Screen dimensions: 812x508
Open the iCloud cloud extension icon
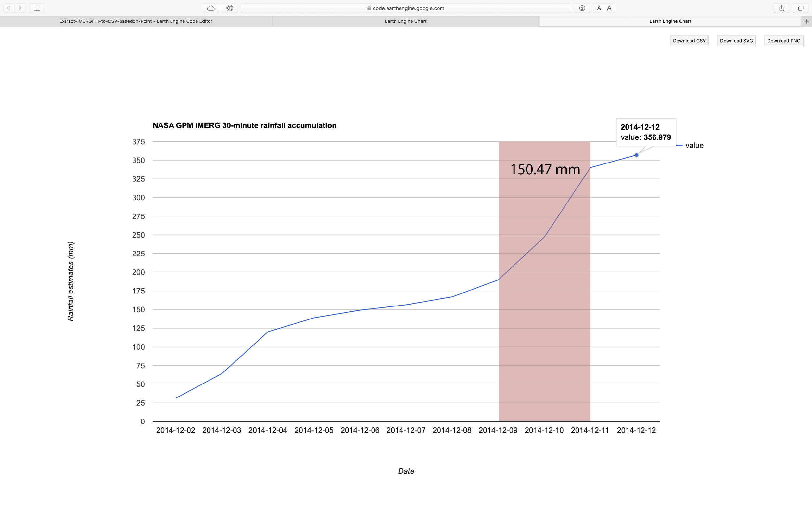pos(210,8)
